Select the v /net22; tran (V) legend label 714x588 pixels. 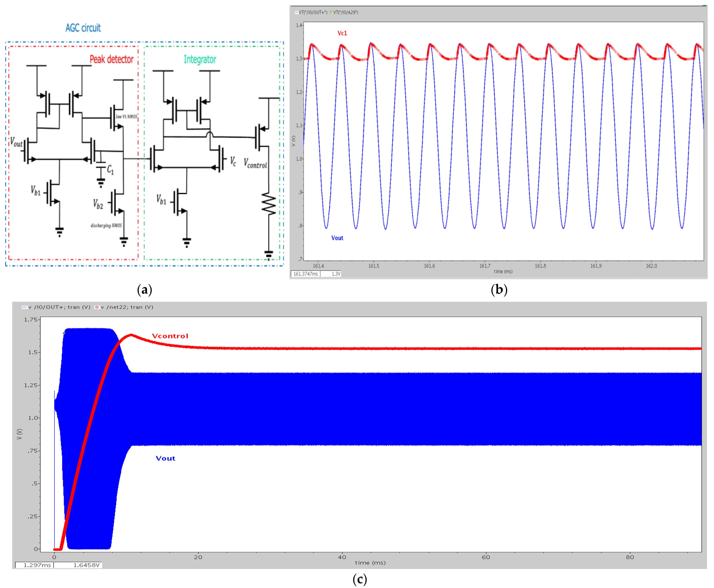pos(127,307)
